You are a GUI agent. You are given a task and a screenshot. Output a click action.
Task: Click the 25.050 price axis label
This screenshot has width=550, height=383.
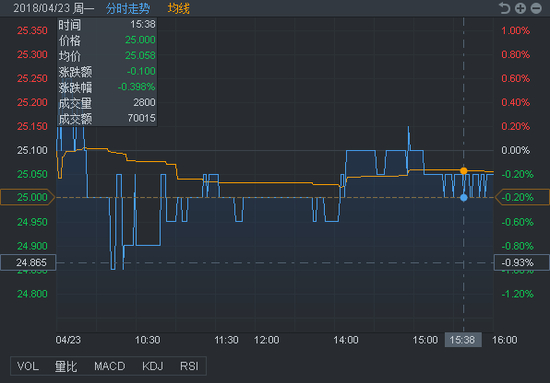click(x=32, y=174)
